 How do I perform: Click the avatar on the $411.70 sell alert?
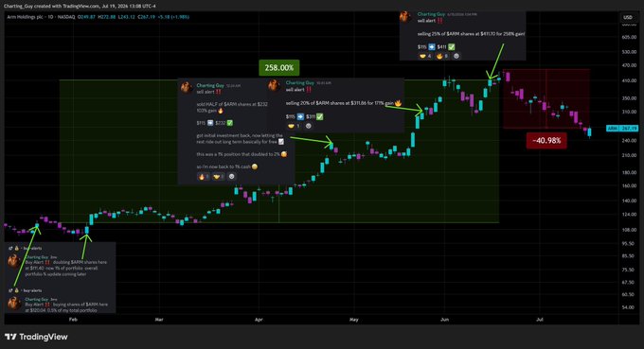(x=405, y=17)
